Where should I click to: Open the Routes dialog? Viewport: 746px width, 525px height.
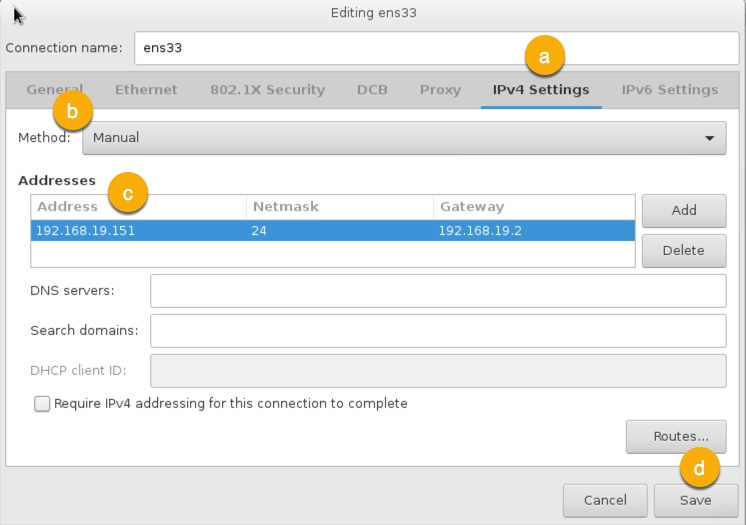point(676,436)
